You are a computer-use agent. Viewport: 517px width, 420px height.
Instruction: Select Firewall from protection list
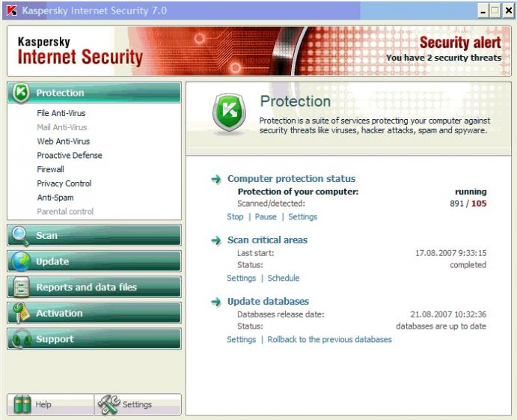51,169
